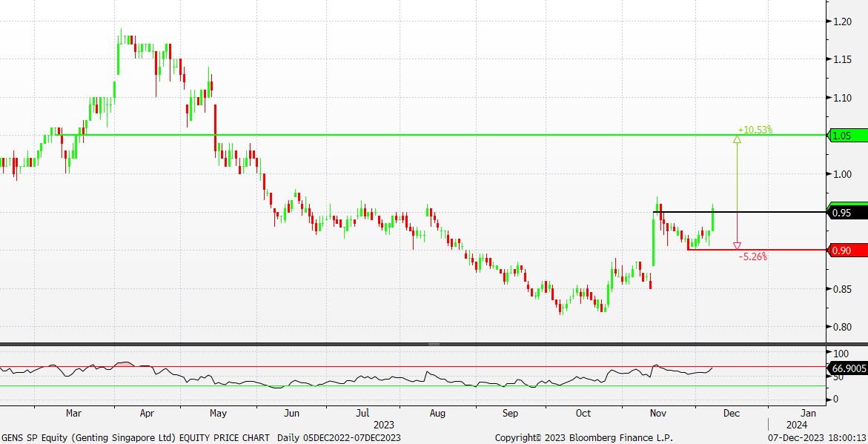This screenshot has width=868, height=444.
Task: Click the 1.15 price axis label
Action: click(841, 59)
